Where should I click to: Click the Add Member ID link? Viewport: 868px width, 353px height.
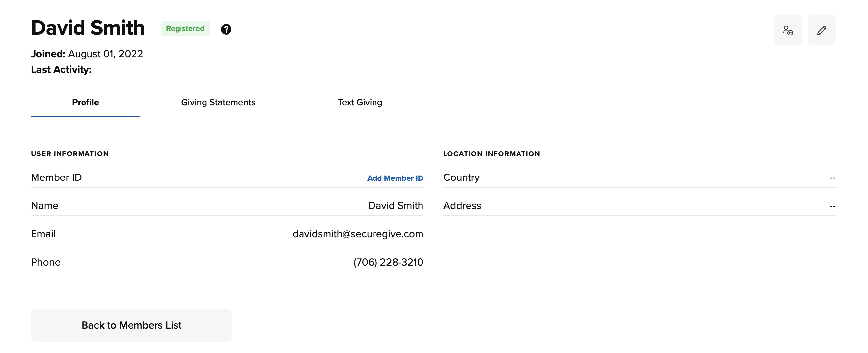click(395, 178)
